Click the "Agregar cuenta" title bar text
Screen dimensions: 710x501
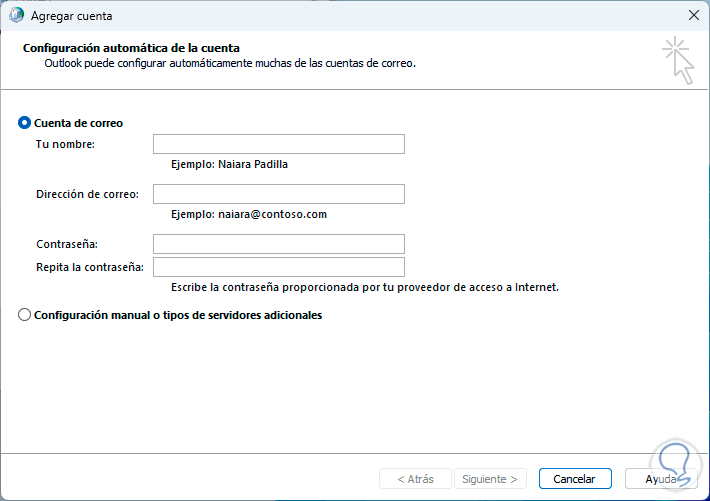tap(72, 17)
